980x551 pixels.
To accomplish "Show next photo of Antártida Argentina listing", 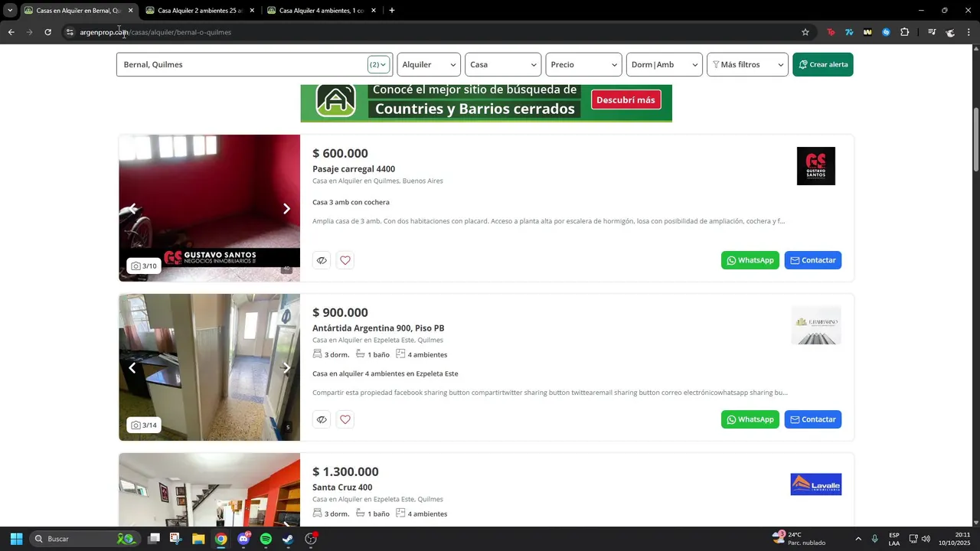I will point(286,367).
